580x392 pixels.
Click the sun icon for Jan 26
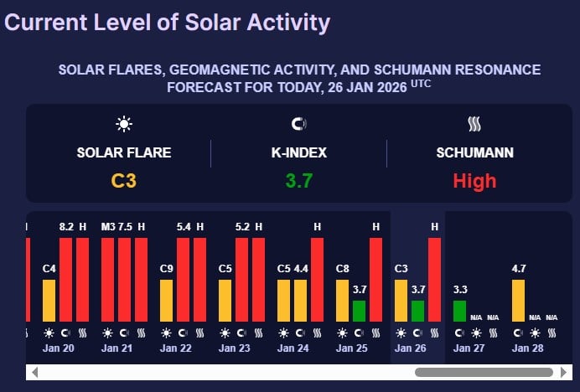pos(401,333)
